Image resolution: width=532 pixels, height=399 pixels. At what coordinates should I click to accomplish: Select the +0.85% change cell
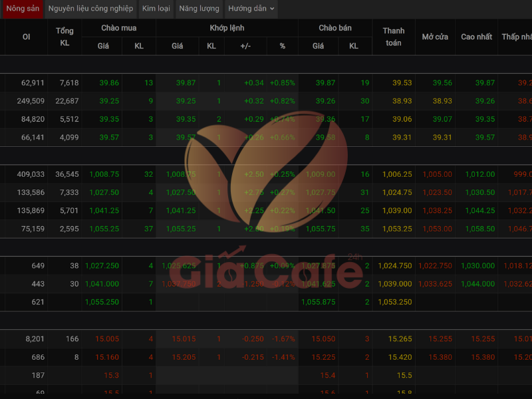click(x=282, y=83)
